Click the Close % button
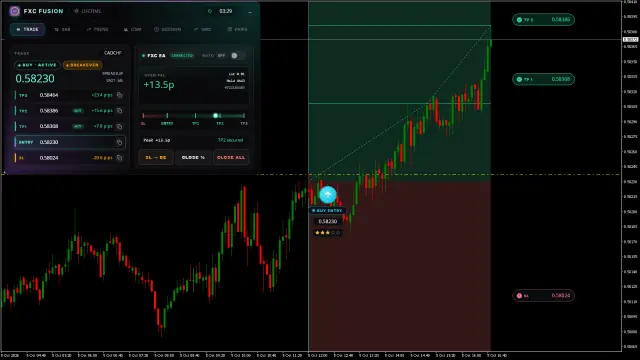The width and height of the screenshot is (640, 360). (x=193, y=158)
